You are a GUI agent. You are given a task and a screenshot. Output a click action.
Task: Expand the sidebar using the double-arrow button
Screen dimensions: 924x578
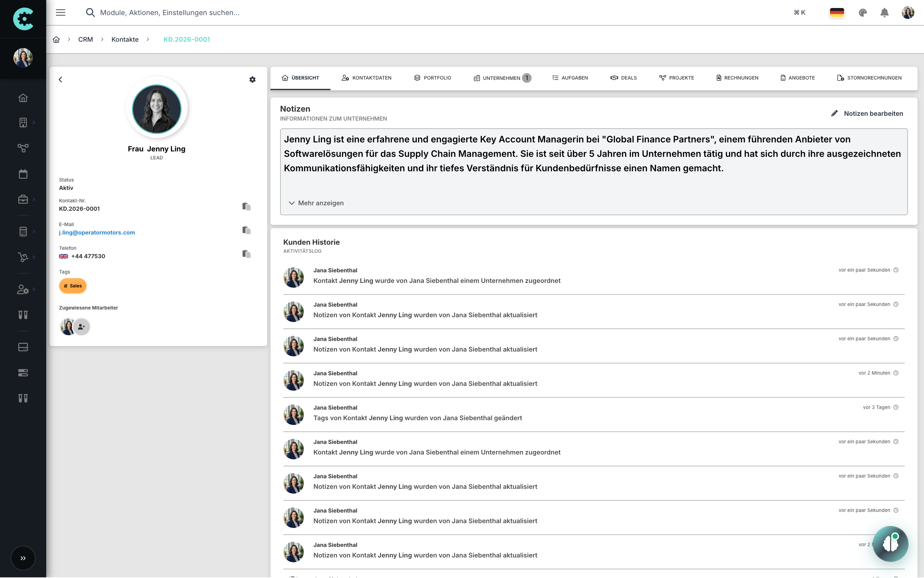click(x=23, y=558)
